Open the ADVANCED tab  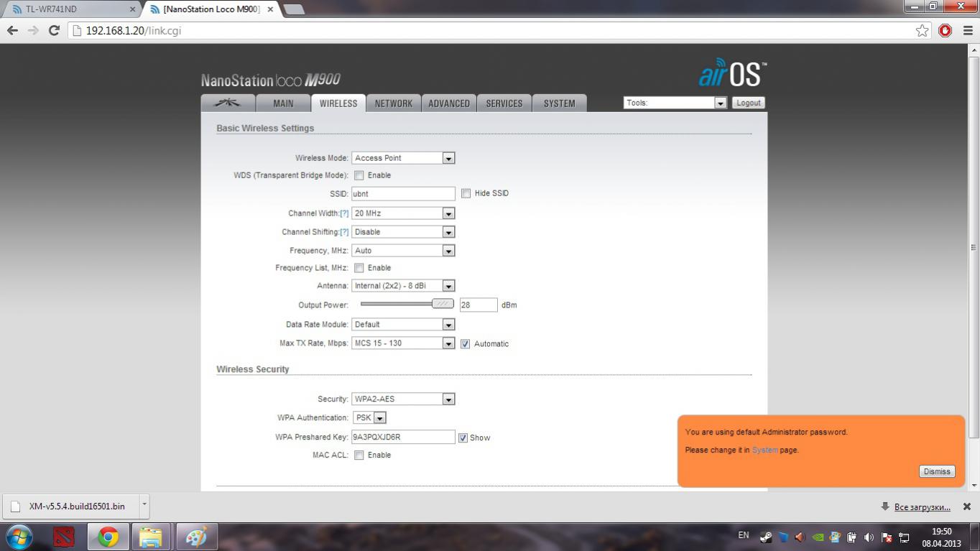click(449, 103)
